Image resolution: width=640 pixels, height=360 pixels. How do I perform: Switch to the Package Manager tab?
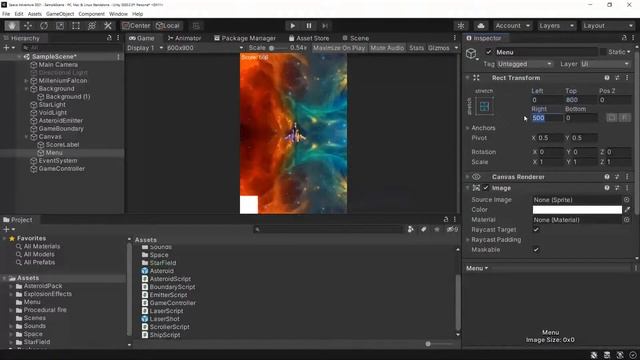click(x=245, y=38)
